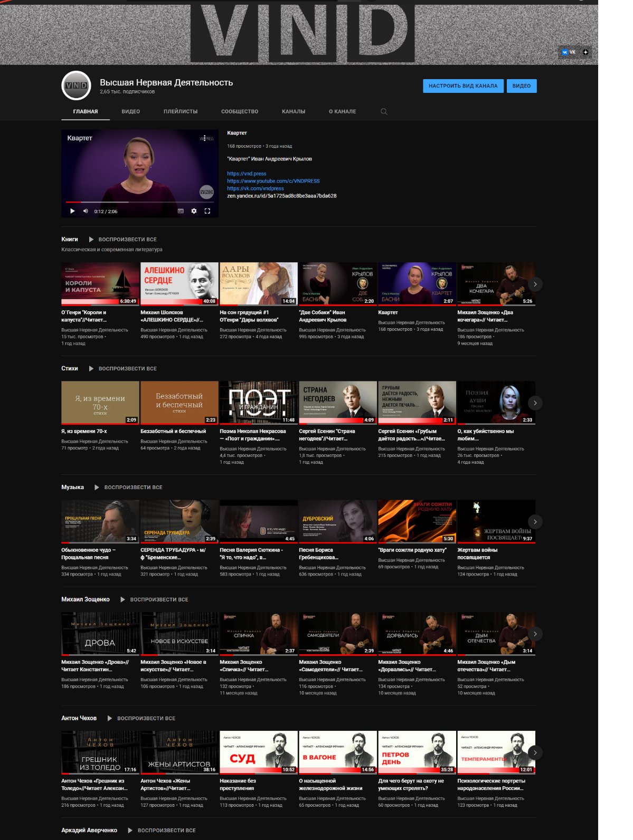Screen dimensions: 633x840
Task: Open Зощенко Дым отечества thumbnail
Action: (x=496, y=634)
